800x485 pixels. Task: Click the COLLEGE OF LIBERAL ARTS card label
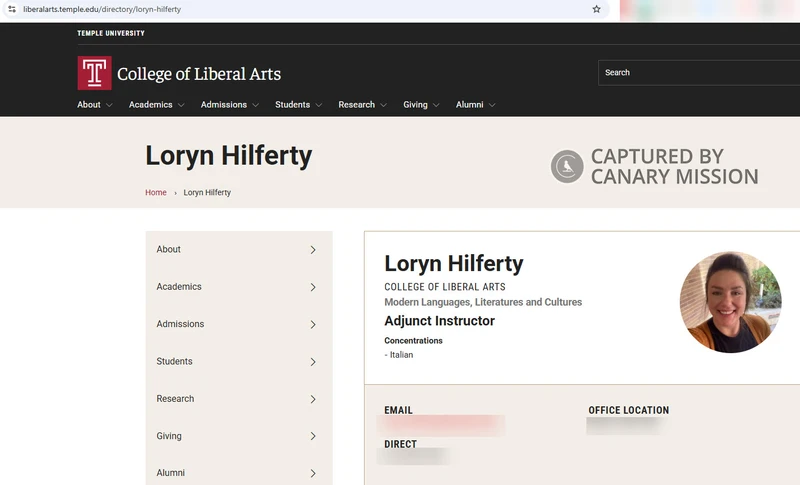pyautogui.click(x=445, y=287)
